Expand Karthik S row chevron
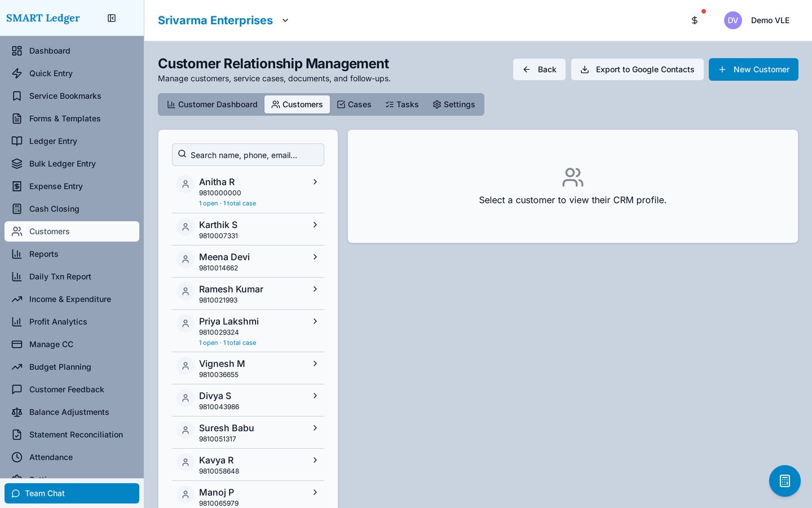The height and width of the screenshot is (508, 812). tap(315, 225)
